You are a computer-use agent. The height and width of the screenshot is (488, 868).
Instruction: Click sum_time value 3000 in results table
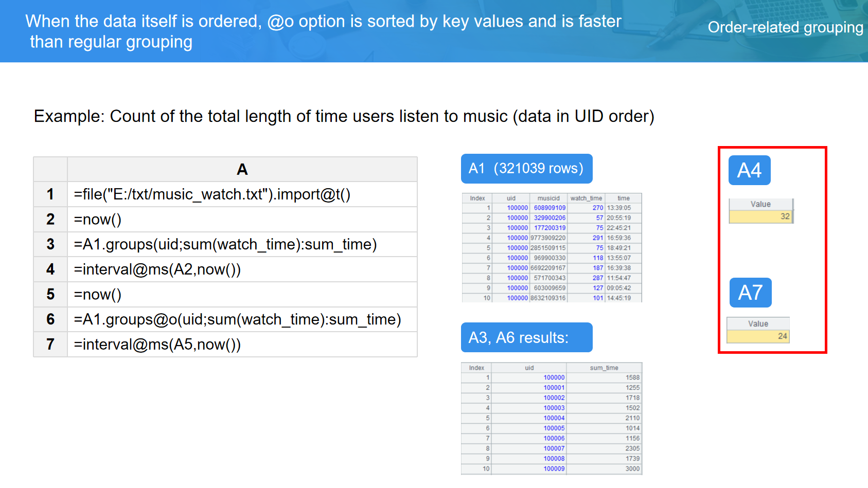(x=632, y=468)
